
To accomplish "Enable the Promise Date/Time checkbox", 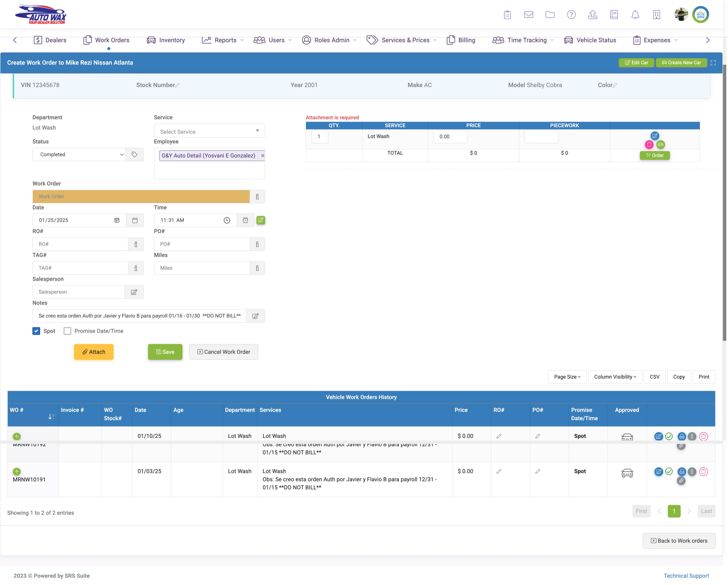I will click(68, 331).
